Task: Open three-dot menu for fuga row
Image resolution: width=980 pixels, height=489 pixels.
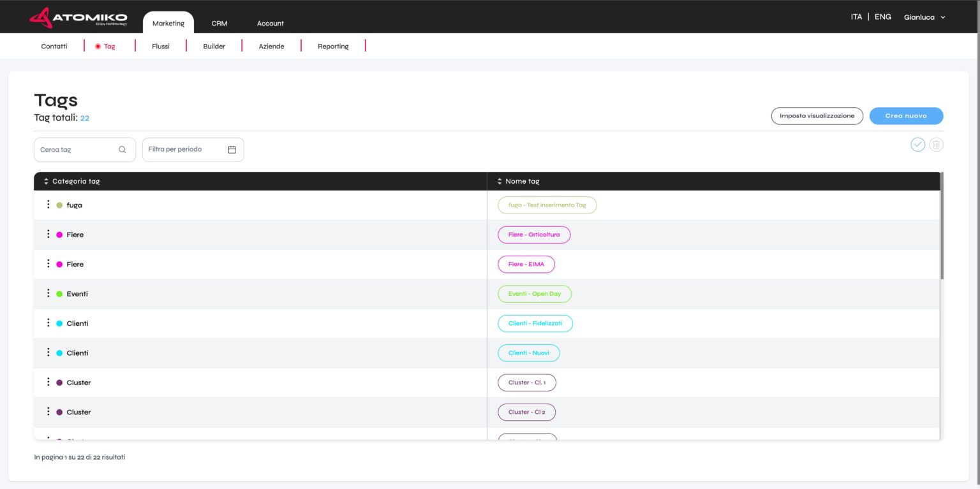Action: point(48,205)
